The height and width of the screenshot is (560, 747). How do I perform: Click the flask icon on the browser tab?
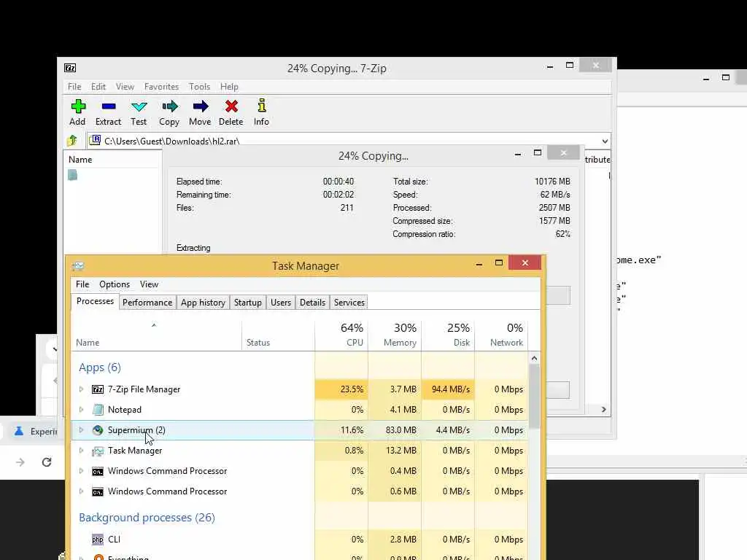tap(18, 431)
